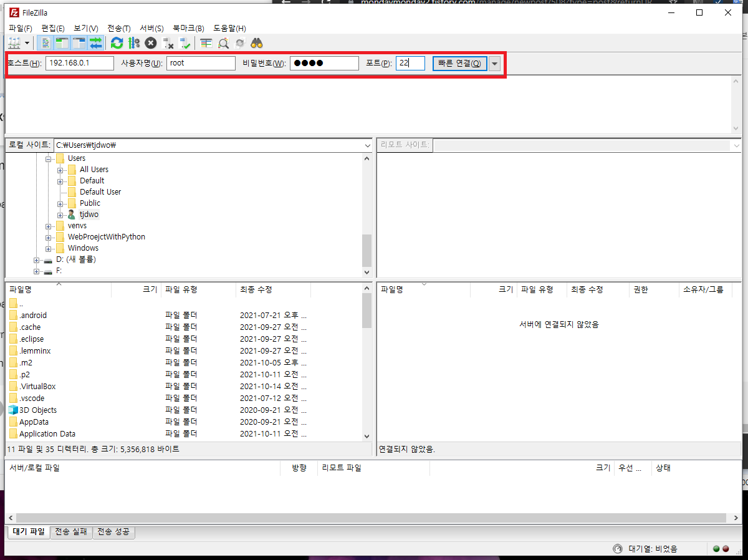Expand the Windows folder node
This screenshot has height=560, width=748.
(x=49, y=248)
